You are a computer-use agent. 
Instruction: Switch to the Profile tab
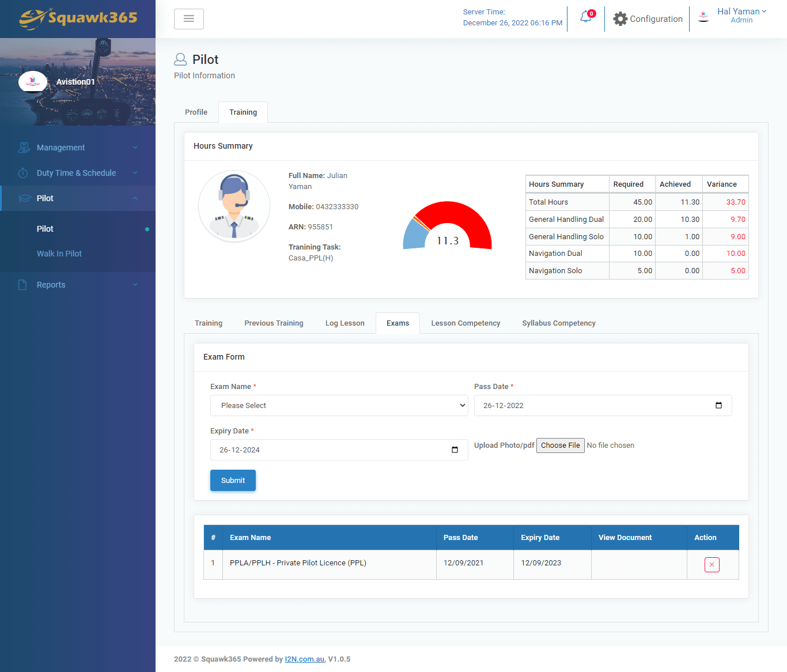(196, 112)
